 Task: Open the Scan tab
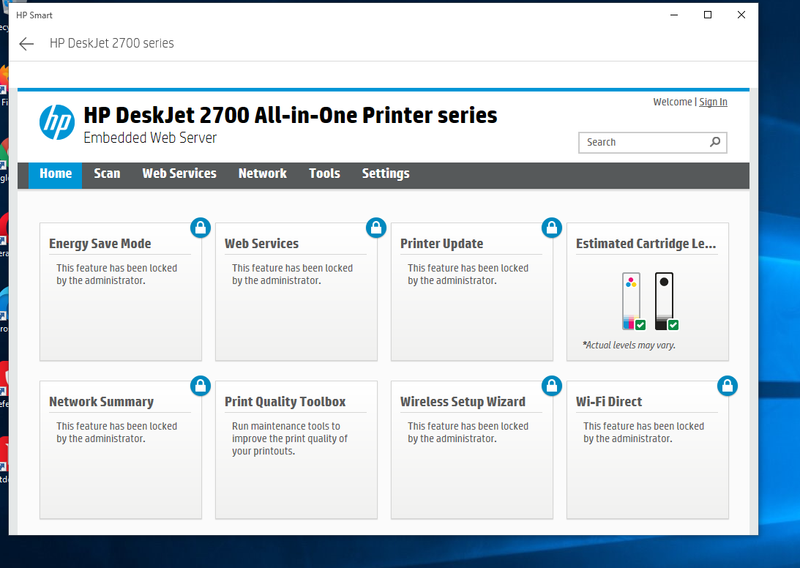pos(107,174)
